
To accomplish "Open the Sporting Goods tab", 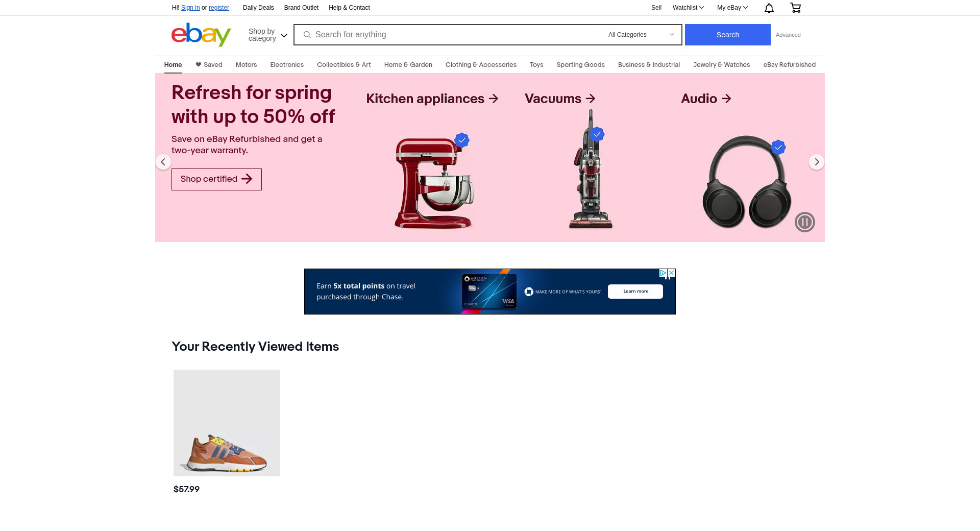I will coord(580,65).
